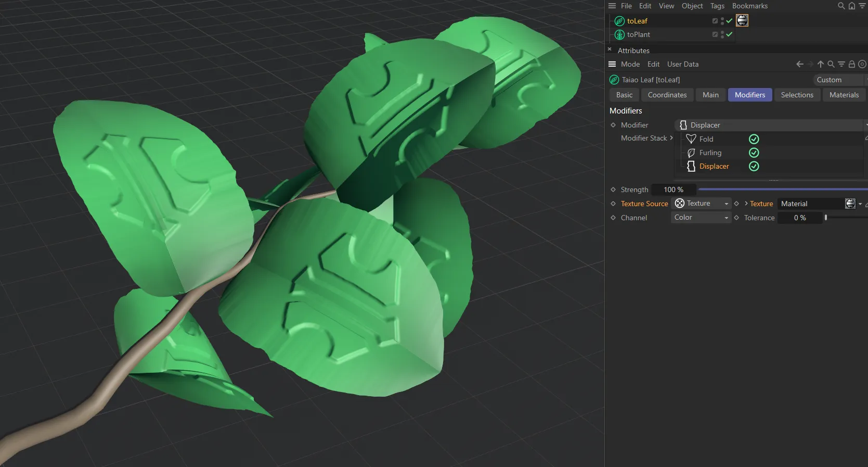Toggle toPlant visibility dots
868x467 pixels.
point(722,34)
